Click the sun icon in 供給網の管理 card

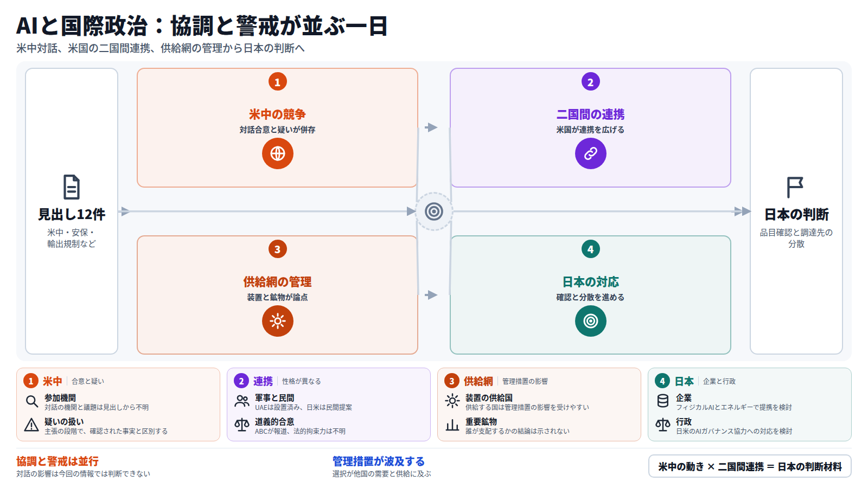click(x=278, y=321)
